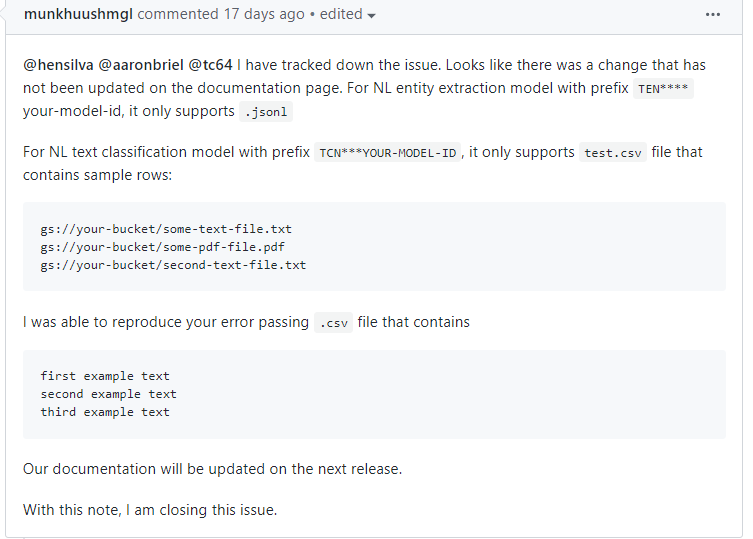Click the word edited in the header
This screenshot has height=539, width=753.
[341, 14]
